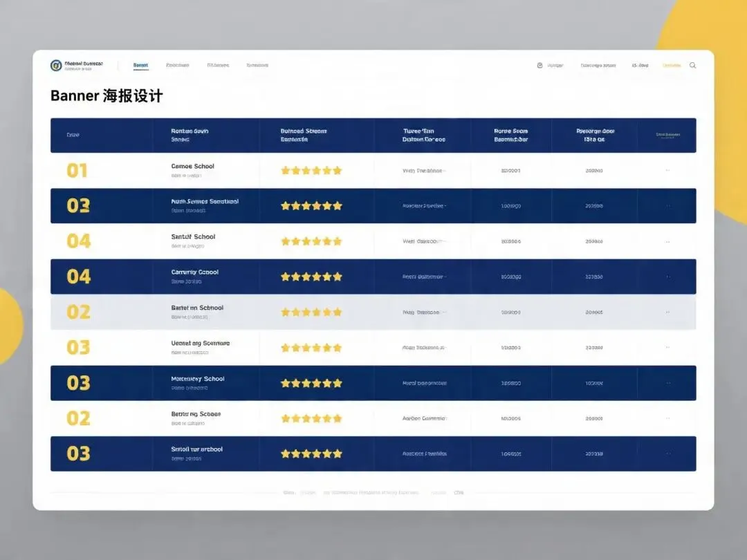Select the active underlined first nav tab
This screenshot has height=560, width=747.
tap(140, 65)
